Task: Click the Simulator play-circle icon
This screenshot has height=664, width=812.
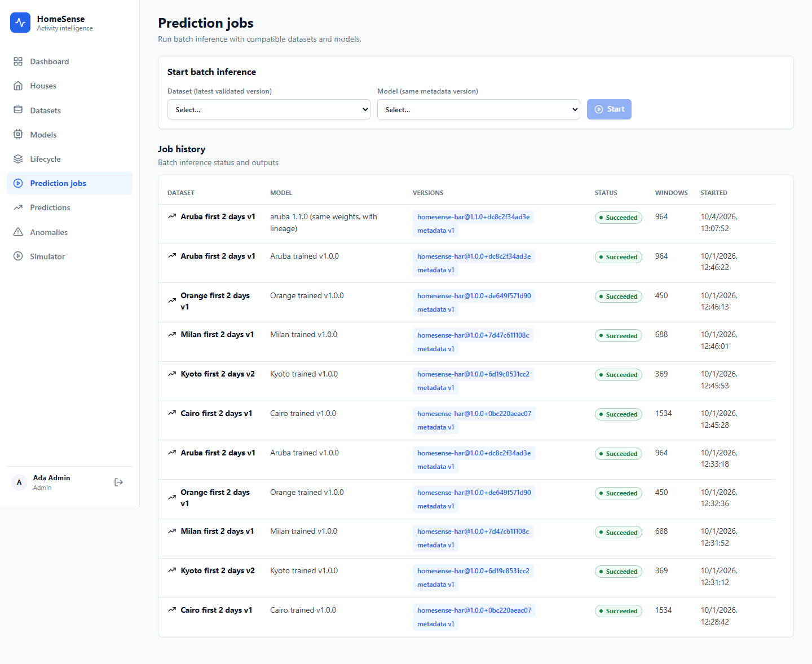Action: click(x=18, y=256)
